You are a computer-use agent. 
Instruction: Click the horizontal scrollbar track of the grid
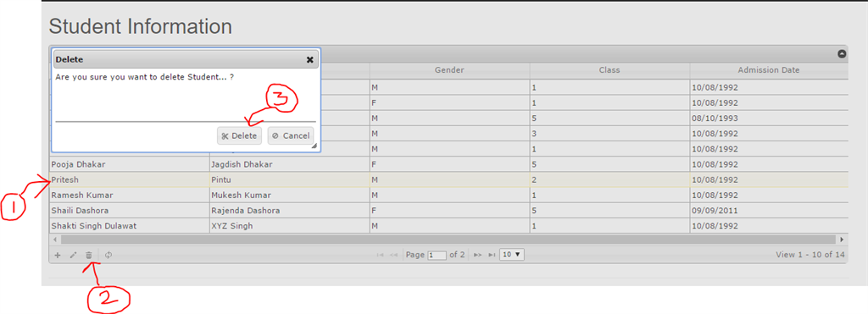point(448,240)
